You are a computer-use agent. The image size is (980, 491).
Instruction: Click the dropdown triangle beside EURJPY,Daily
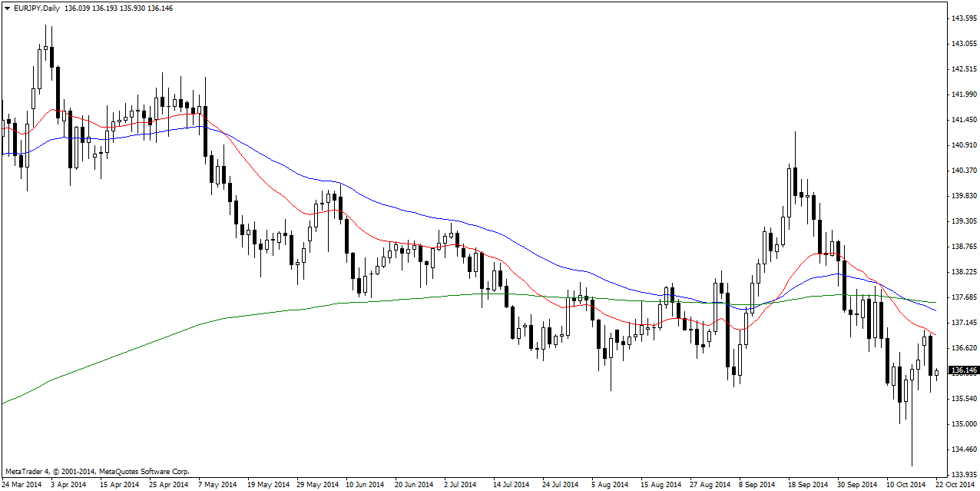pyautogui.click(x=7, y=8)
